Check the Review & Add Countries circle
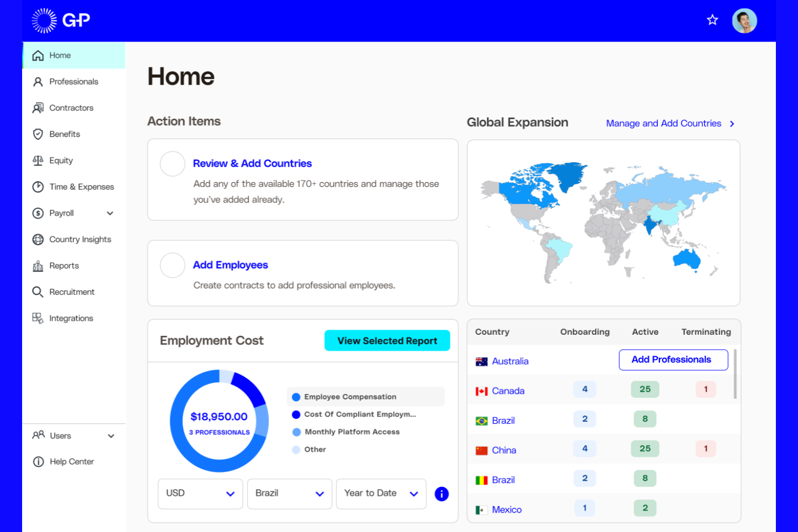Image resolution: width=798 pixels, height=532 pixels. point(172,164)
